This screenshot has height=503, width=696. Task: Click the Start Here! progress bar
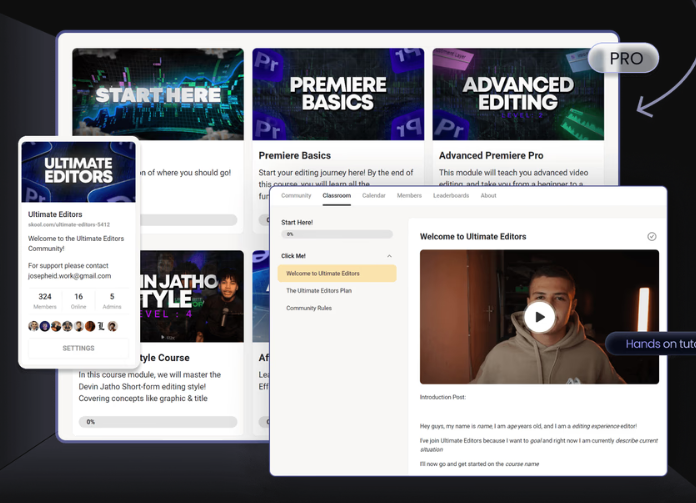[x=337, y=234]
